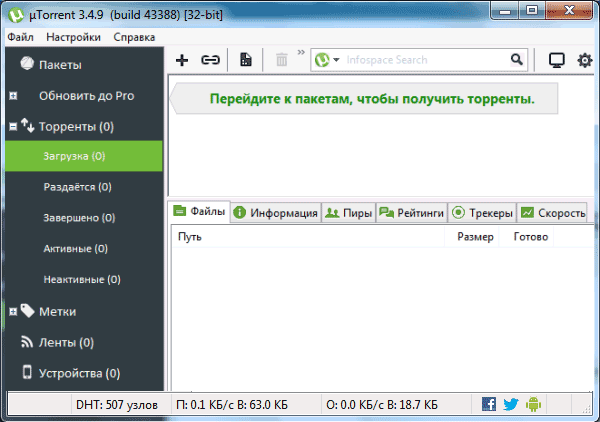This screenshot has height=422, width=600.
Task: Click the Android icon in status bar
Action: [x=532, y=404]
